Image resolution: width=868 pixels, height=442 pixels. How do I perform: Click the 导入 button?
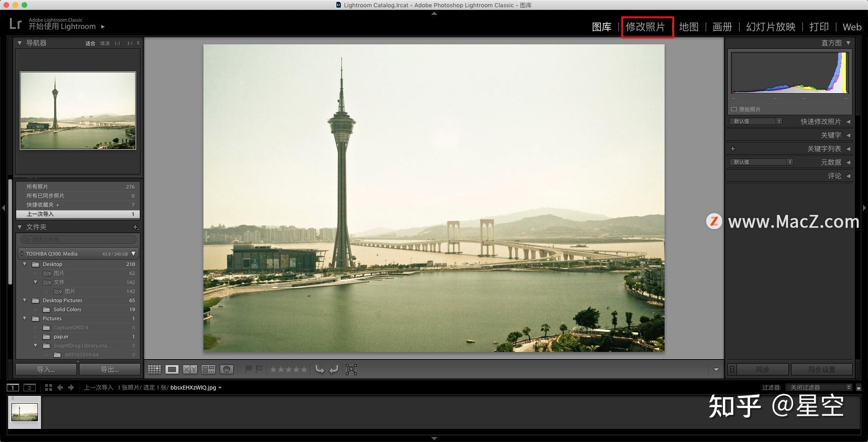coord(45,369)
